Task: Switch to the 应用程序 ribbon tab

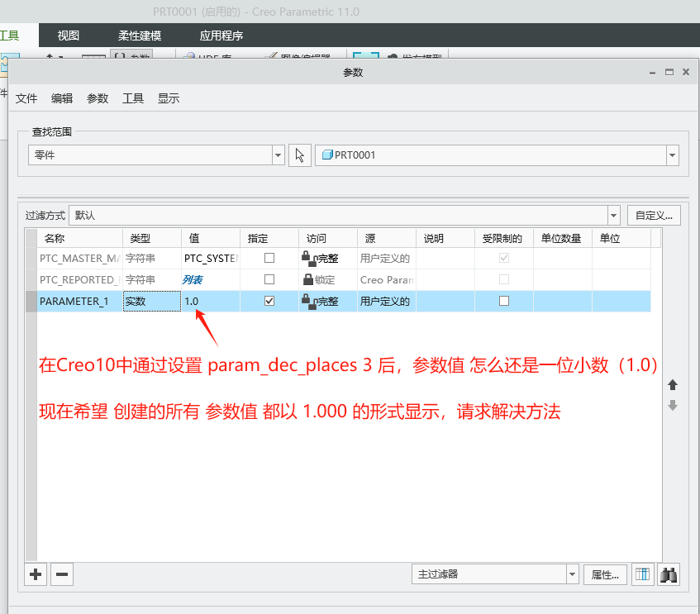Action: pos(221,36)
